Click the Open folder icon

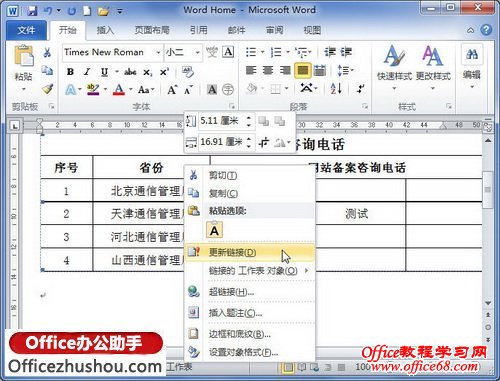click(103, 11)
